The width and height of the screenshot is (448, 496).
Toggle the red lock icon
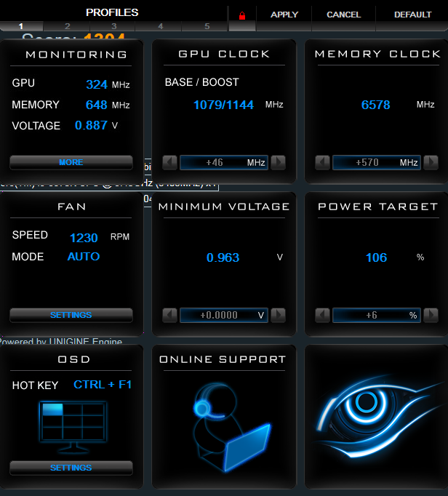click(x=242, y=16)
